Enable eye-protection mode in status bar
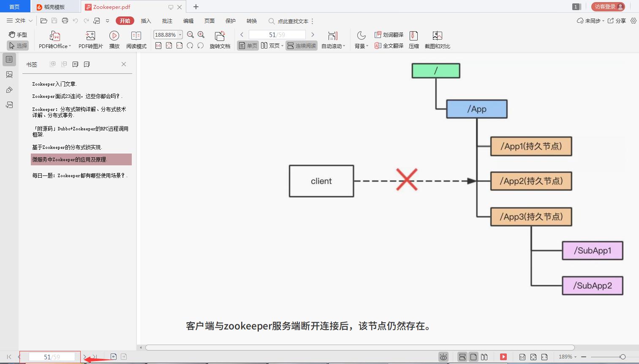This screenshot has height=364, width=639. tap(443, 356)
